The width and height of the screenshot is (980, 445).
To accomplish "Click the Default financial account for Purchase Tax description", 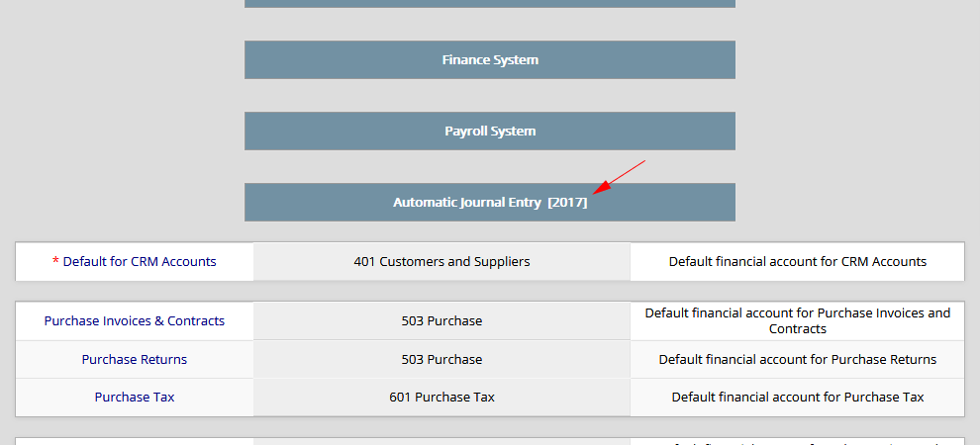I will coord(797,397).
